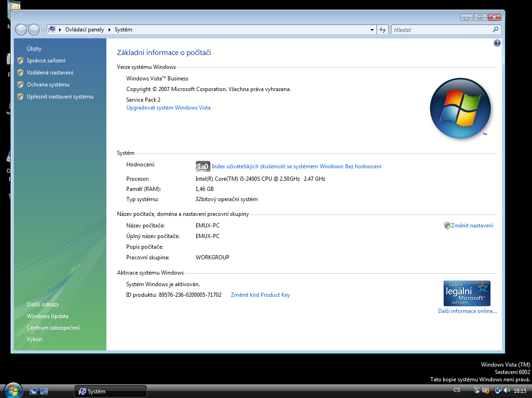Expand the arrow before Ovládací panely
Image resolution: width=532 pixels, height=398 pixels.
click(60, 30)
